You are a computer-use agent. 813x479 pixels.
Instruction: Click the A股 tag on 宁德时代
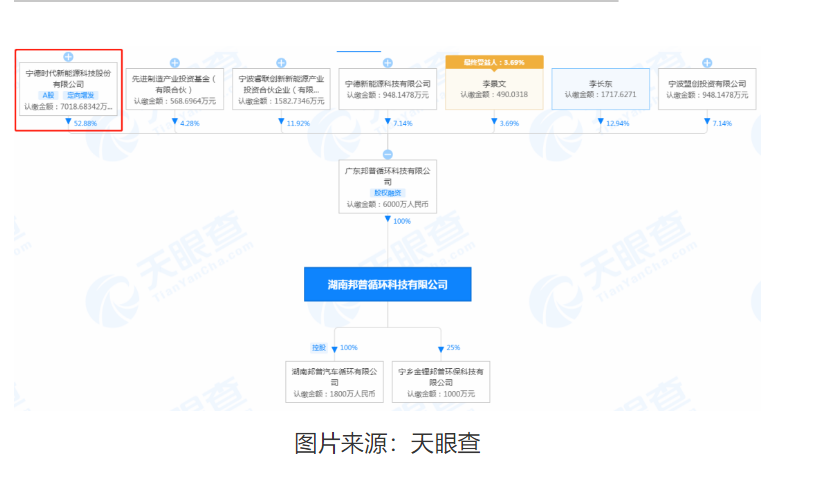pyautogui.click(x=48, y=94)
